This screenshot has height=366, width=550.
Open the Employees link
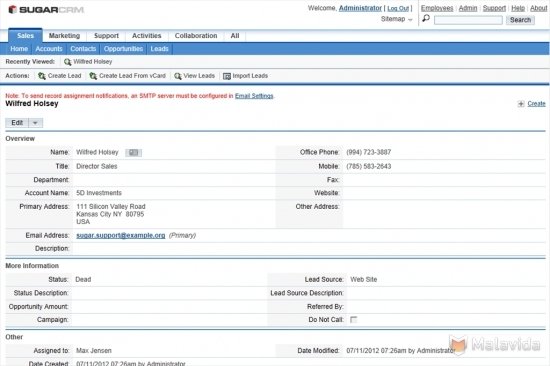point(437,8)
